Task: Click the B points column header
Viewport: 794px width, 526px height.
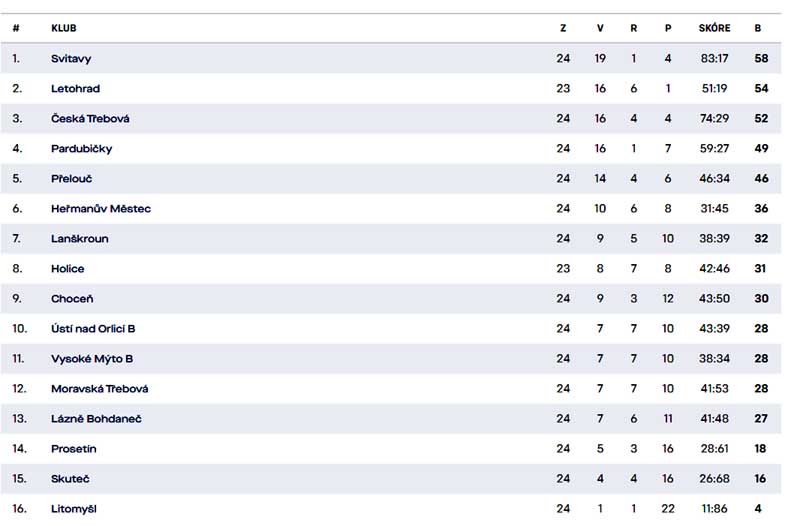Action: click(x=758, y=28)
